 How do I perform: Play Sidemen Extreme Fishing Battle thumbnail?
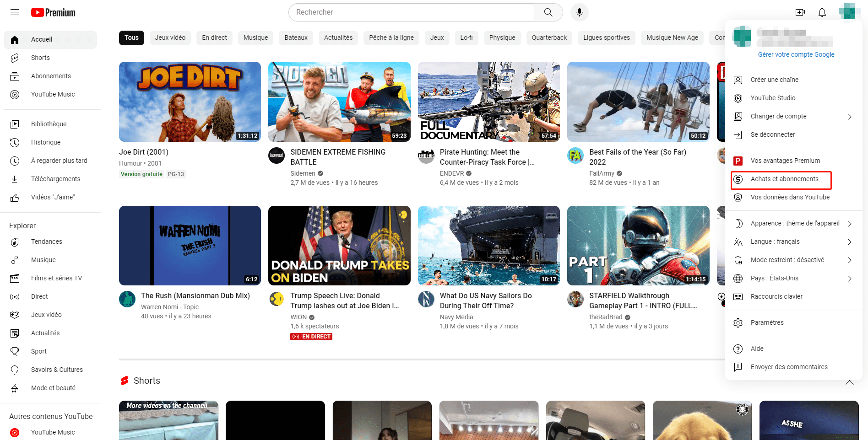point(339,102)
